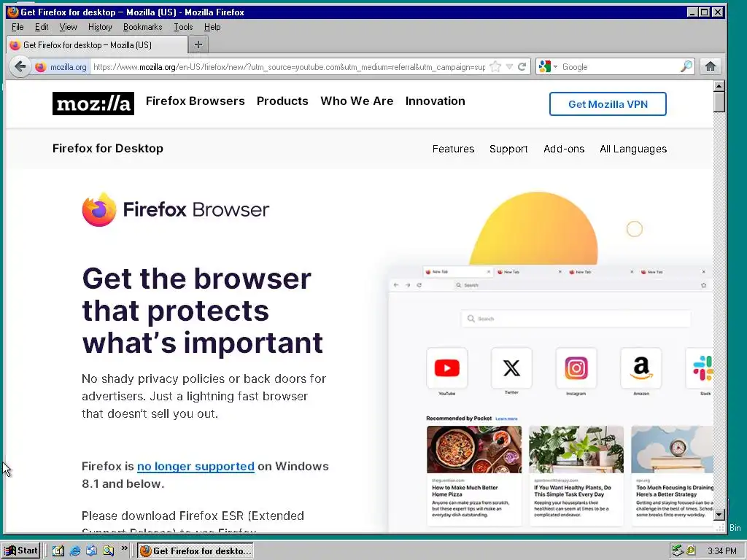Click scrollbar down arrow
The width and height of the screenshot is (747, 560).
[x=719, y=514]
